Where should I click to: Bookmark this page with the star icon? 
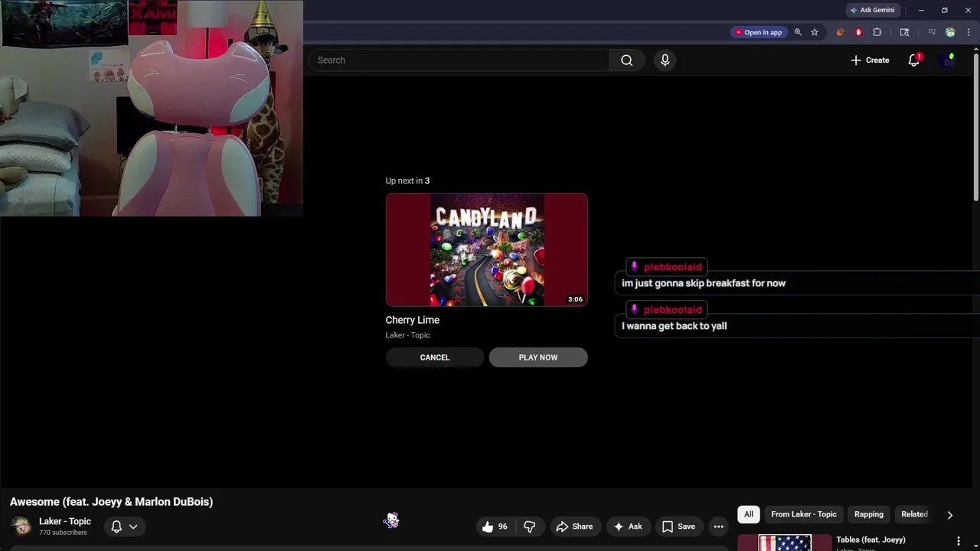815,32
